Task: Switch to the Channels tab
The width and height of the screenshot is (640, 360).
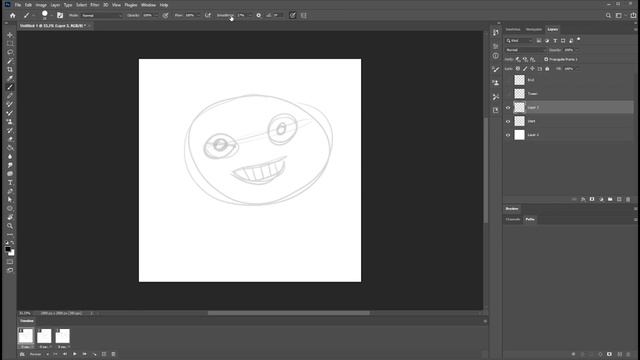Action: click(513, 219)
